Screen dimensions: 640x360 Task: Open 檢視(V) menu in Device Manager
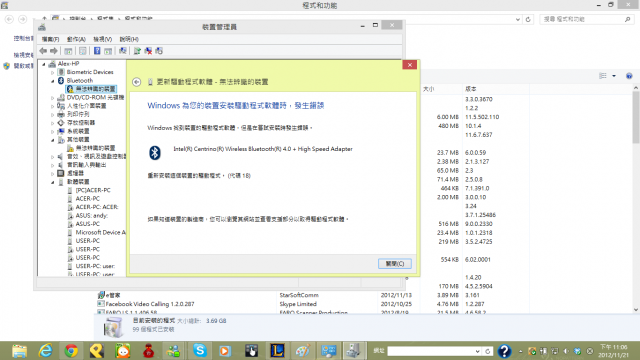(102, 39)
